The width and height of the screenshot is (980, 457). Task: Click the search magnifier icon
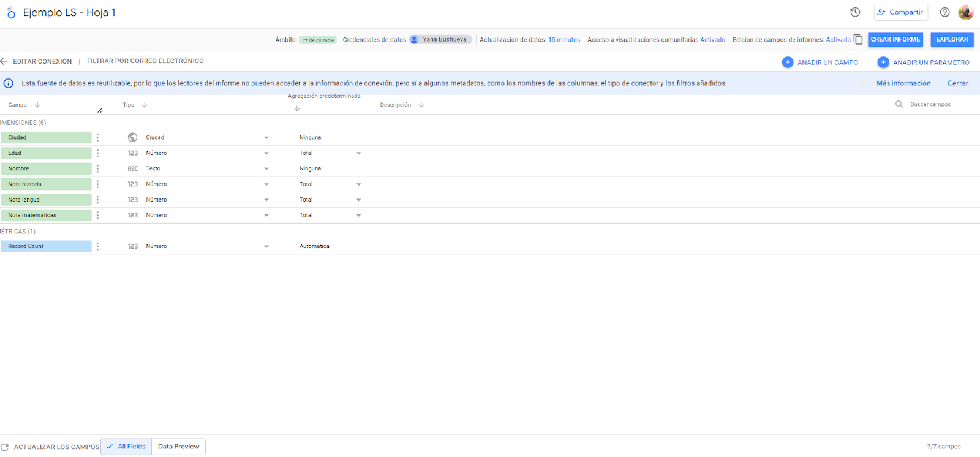899,105
